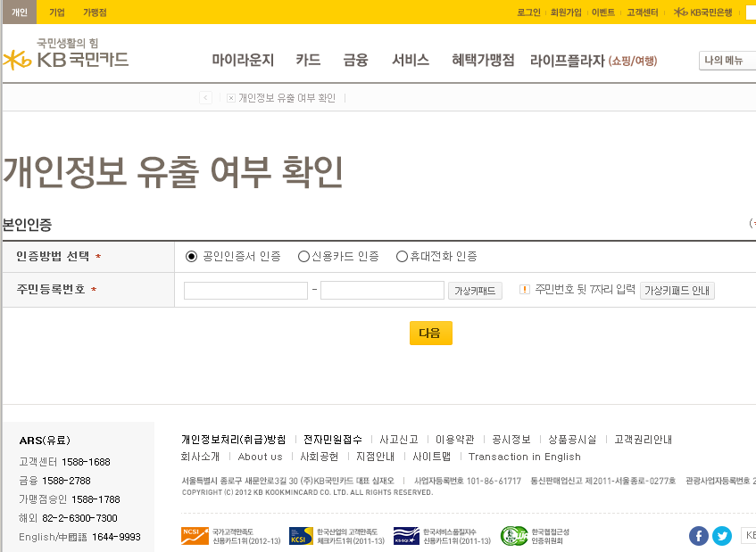Open the Twitter page icon
756x552 pixels.
click(722, 536)
